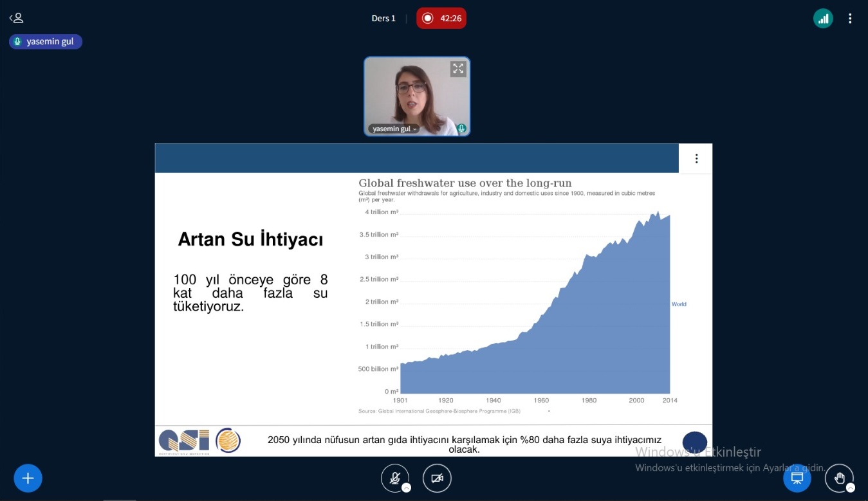Expand the reactions arrow beside raise hand
The image size is (868, 501).
(850, 488)
